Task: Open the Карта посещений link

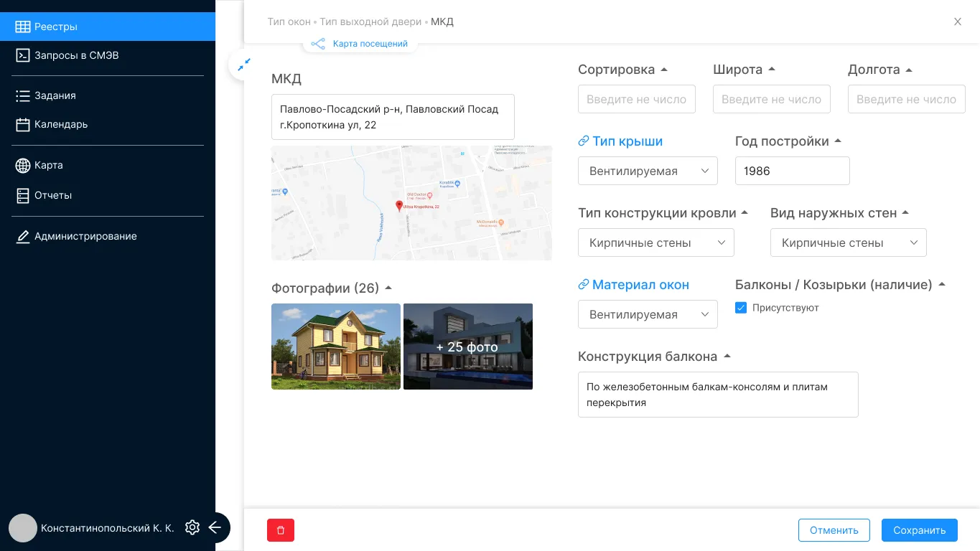Action: click(x=370, y=44)
